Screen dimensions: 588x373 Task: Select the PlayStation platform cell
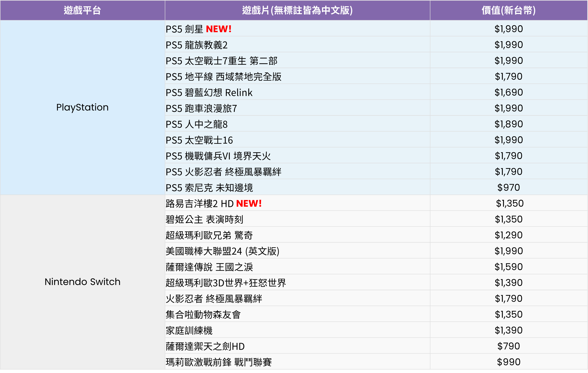[x=82, y=107]
